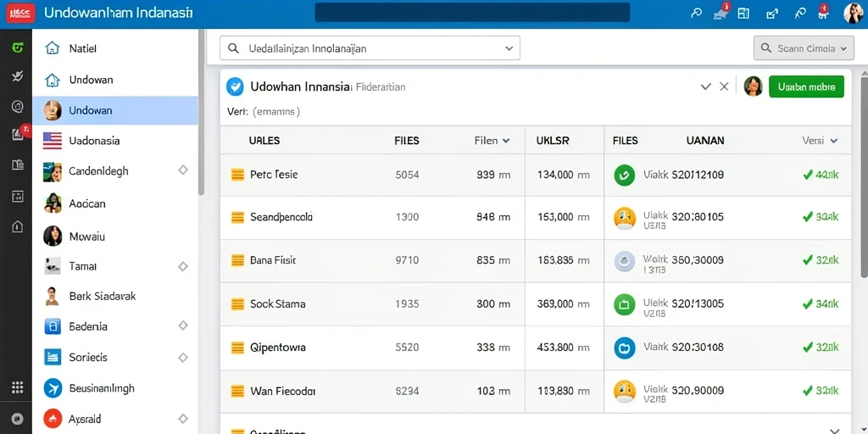Click the blue arrow icon beside Beusinamlmgh
This screenshot has height=434, width=868.
[53, 388]
